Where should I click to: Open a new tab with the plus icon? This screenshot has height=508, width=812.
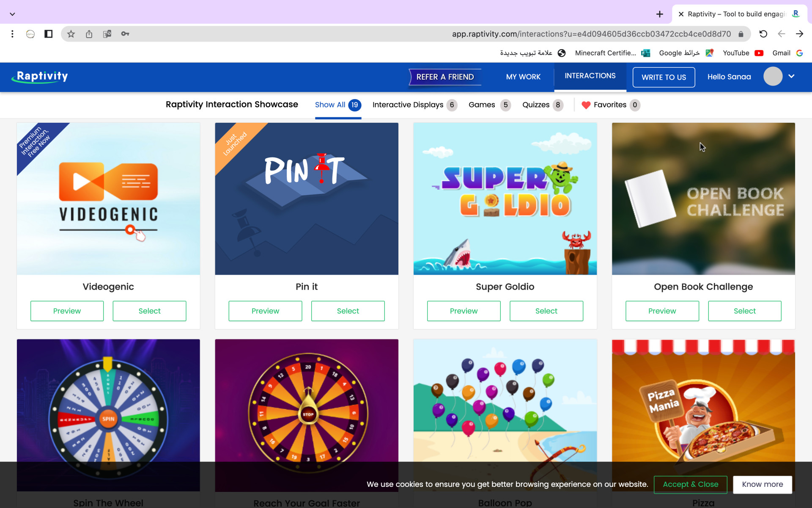click(x=659, y=14)
